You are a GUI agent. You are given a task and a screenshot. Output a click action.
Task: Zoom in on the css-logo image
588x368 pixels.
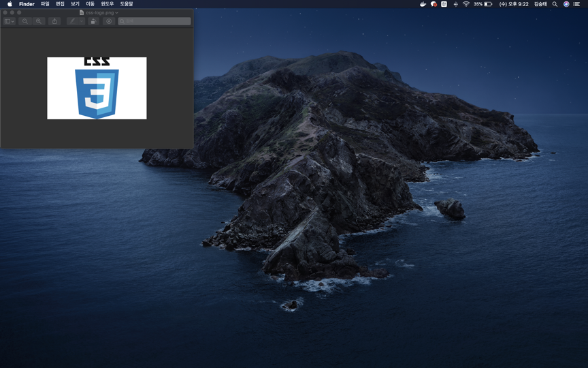39,21
